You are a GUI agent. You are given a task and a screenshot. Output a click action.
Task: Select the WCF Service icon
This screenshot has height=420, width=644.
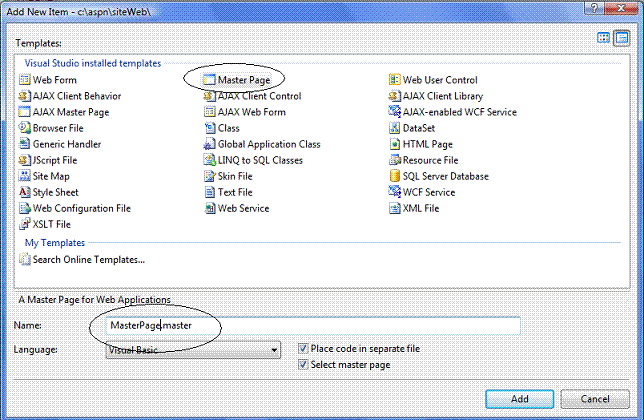394,192
